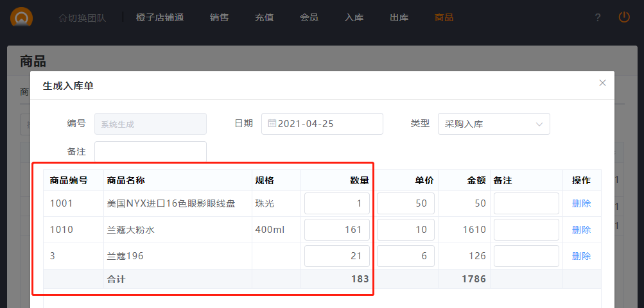This screenshot has height=308, width=644.
Task: Click the calendar icon in date field
Action: (x=272, y=124)
